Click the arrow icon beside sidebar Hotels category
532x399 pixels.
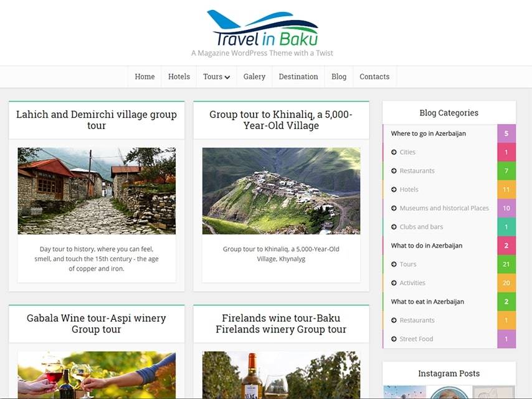click(x=394, y=190)
